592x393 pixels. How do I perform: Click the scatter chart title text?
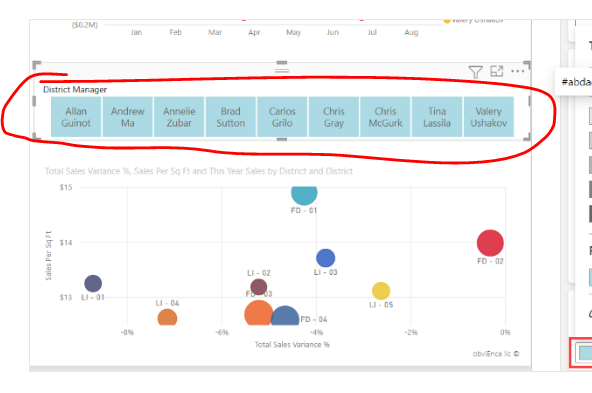pyautogui.click(x=199, y=171)
